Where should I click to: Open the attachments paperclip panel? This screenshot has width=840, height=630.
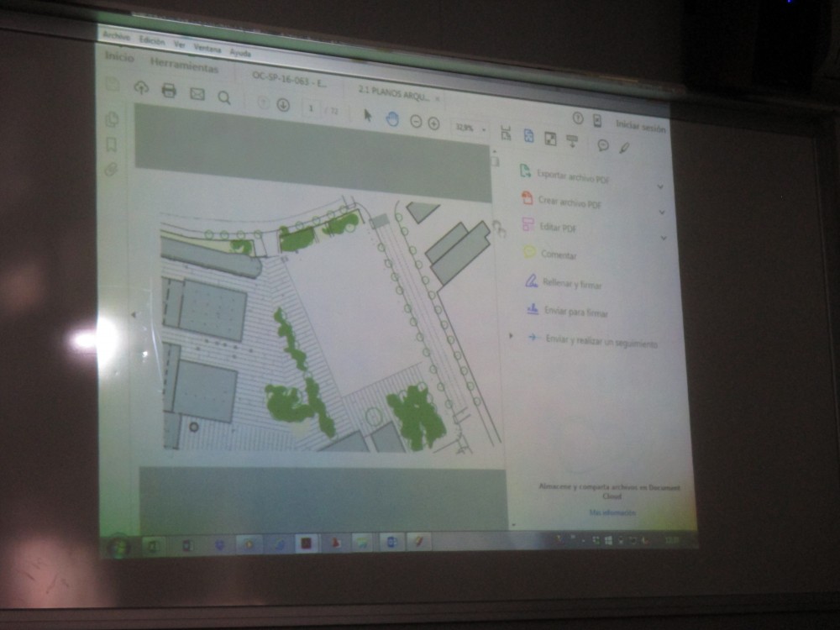tap(111, 170)
